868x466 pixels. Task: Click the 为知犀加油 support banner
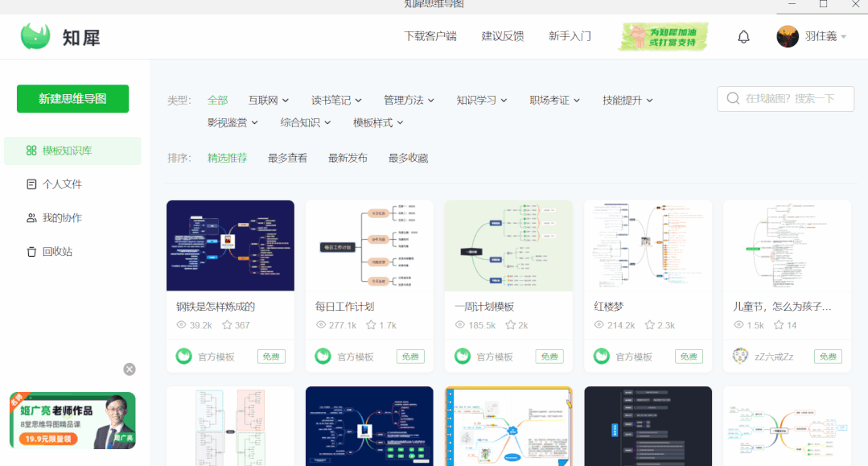[664, 36]
